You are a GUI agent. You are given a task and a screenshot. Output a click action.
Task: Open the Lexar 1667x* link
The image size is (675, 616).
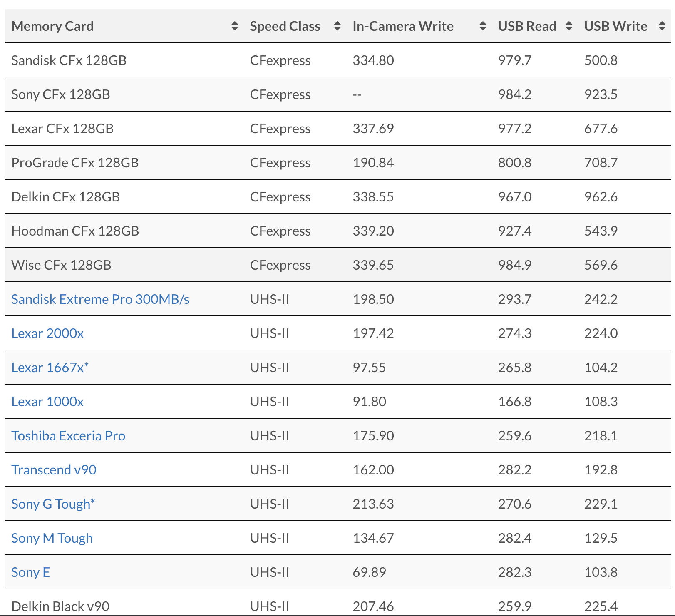coord(50,368)
